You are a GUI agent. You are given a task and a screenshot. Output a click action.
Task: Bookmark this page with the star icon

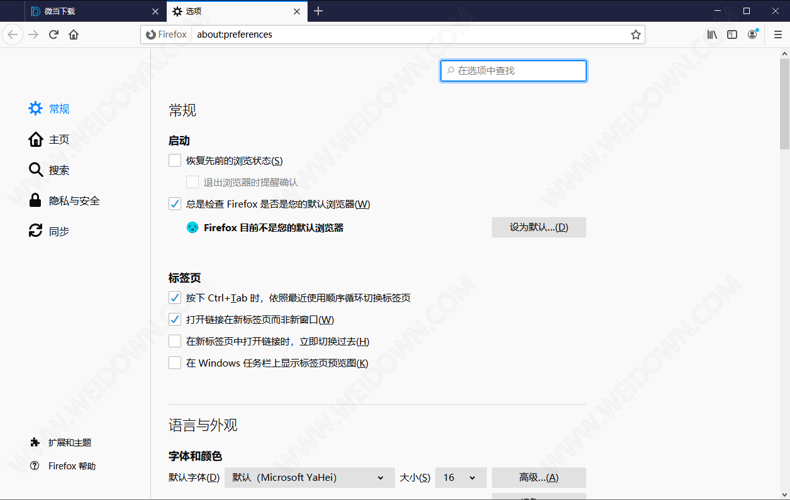tap(635, 35)
